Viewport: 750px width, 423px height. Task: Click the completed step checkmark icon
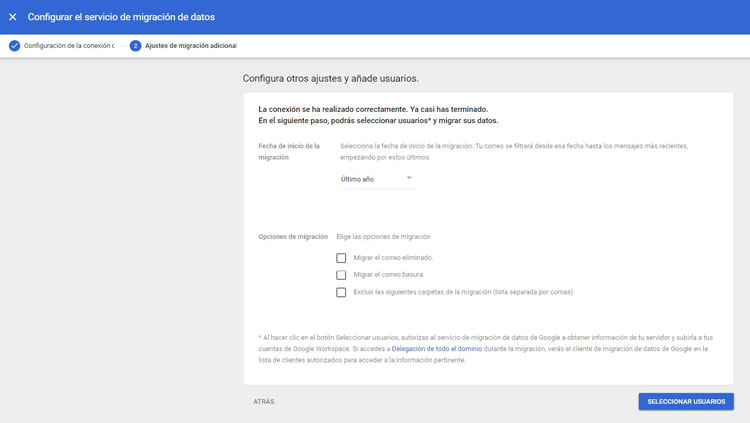point(14,45)
